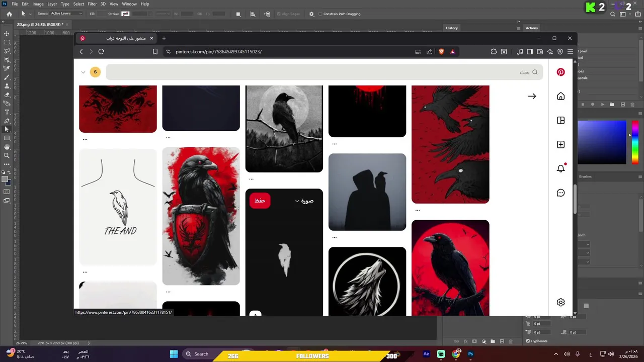Select the Polygonal Lasso tool
This screenshot has width=644, height=362.
7,51
